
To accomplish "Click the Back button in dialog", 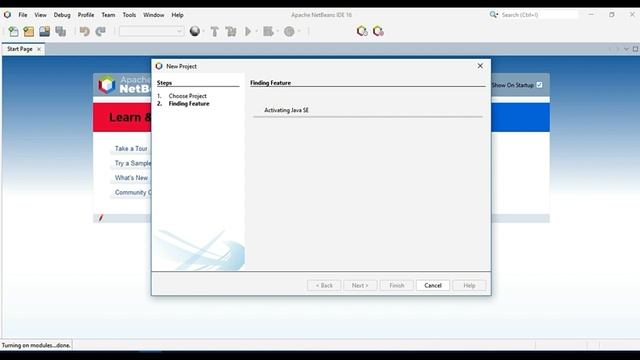I will click(x=324, y=285).
